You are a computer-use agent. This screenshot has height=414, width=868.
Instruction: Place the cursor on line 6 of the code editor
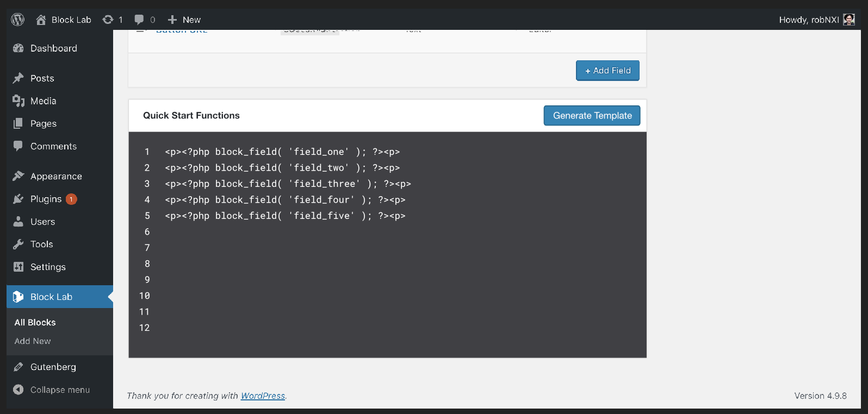point(218,231)
